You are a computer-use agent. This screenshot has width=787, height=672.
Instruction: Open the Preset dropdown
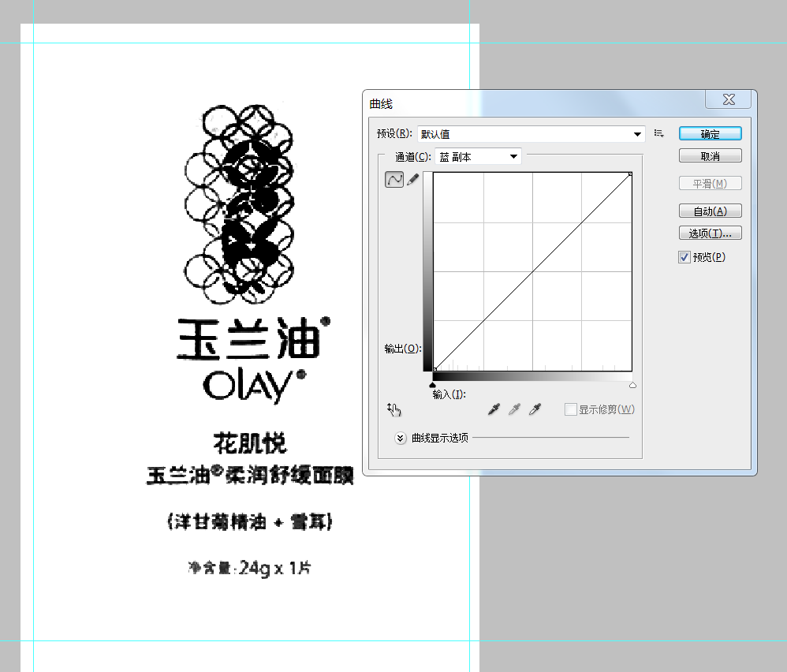[531, 134]
